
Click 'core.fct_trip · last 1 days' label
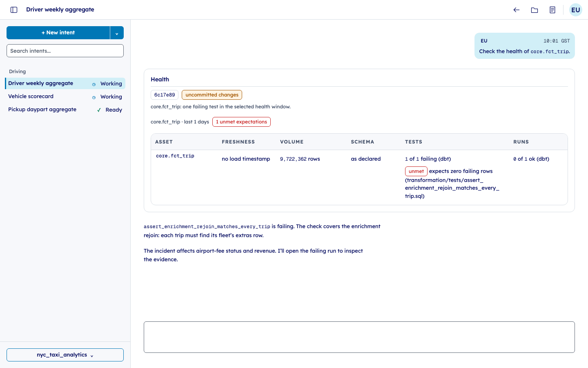point(180,122)
